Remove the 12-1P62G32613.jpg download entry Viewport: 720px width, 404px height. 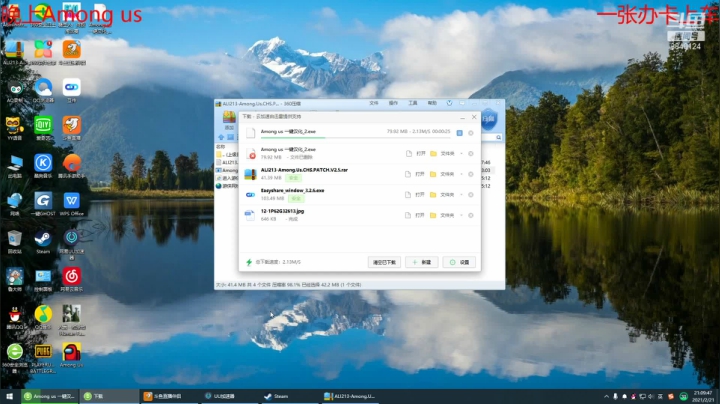click(x=471, y=215)
